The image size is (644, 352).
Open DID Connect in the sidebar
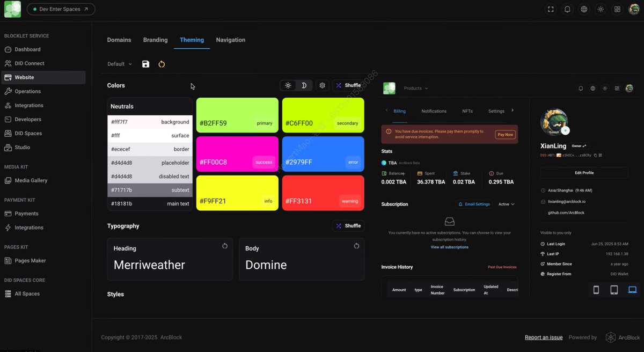43,63
